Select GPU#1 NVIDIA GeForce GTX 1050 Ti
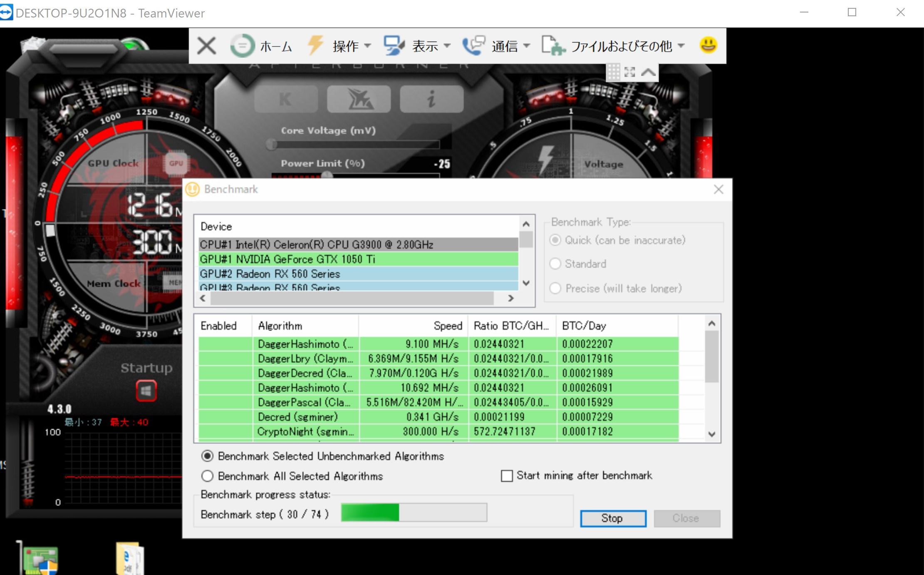 (358, 259)
